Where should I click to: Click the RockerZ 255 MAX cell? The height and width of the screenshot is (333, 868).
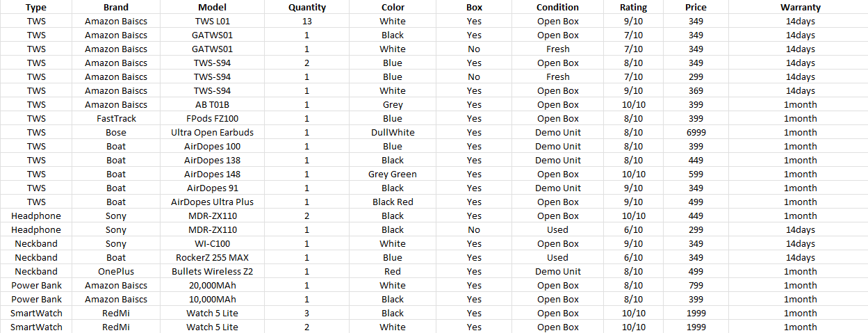tap(212, 258)
